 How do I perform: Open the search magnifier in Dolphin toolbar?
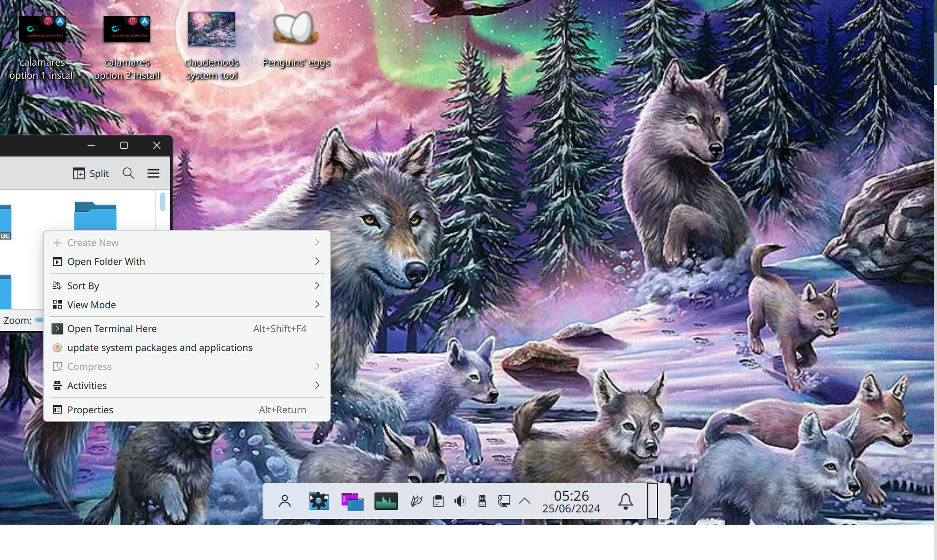128,174
